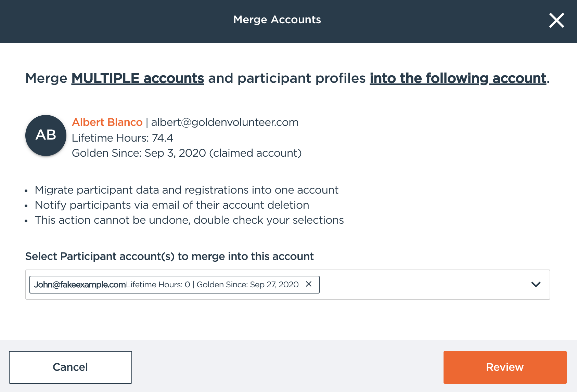This screenshot has width=577, height=392.
Task: Open Albert Blanco's profile link
Action: coord(107,122)
